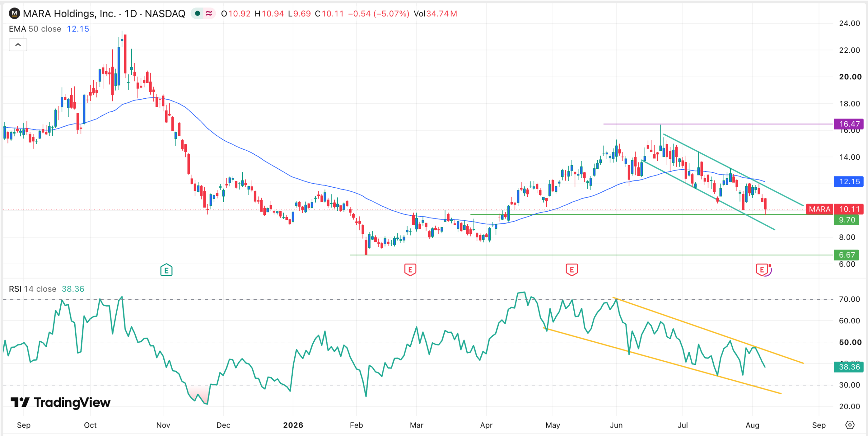Image resolution: width=868 pixels, height=436 pixels.
Task: Click the high price H 10.94
Action: (x=269, y=14)
